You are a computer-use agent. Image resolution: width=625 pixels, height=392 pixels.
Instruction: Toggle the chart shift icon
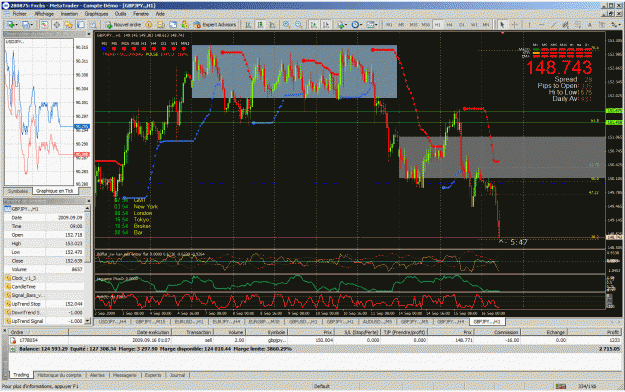point(326,25)
